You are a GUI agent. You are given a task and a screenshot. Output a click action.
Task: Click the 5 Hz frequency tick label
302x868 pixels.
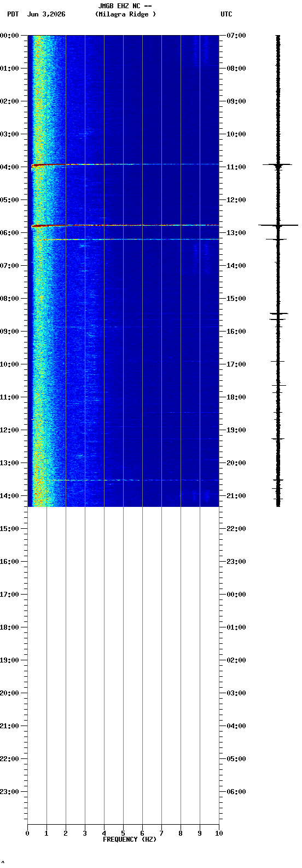123,833
